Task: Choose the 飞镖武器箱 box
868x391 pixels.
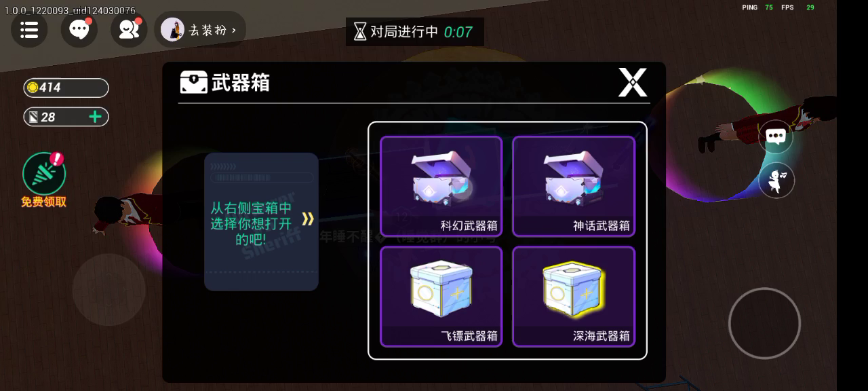Action: coord(441,297)
